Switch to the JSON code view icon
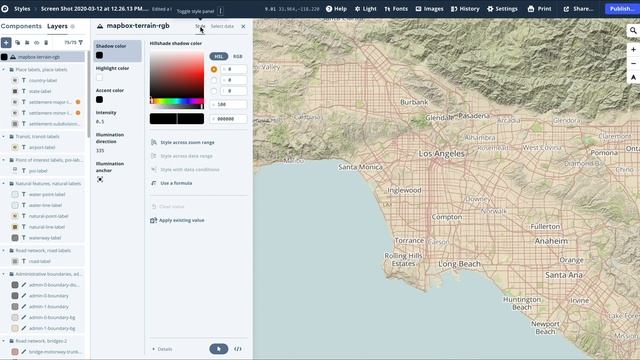This screenshot has height=360, width=640. point(238,349)
